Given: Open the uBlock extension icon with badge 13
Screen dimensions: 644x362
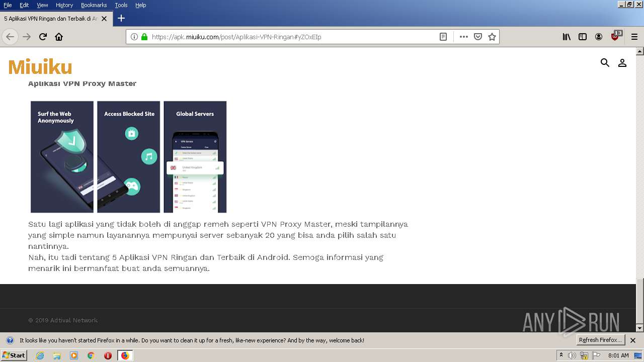Looking at the screenshot, I should click(616, 36).
